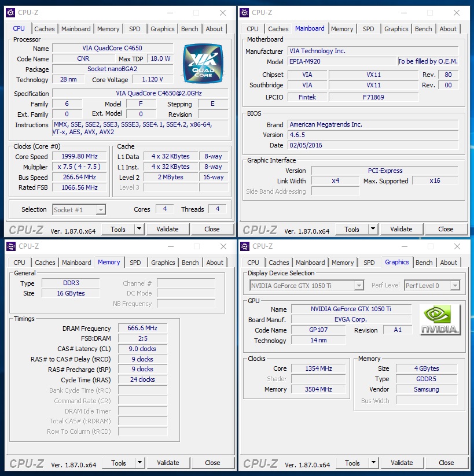474x476 pixels.
Task: Click Validate in the CPU window
Action: click(x=167, y=229)
